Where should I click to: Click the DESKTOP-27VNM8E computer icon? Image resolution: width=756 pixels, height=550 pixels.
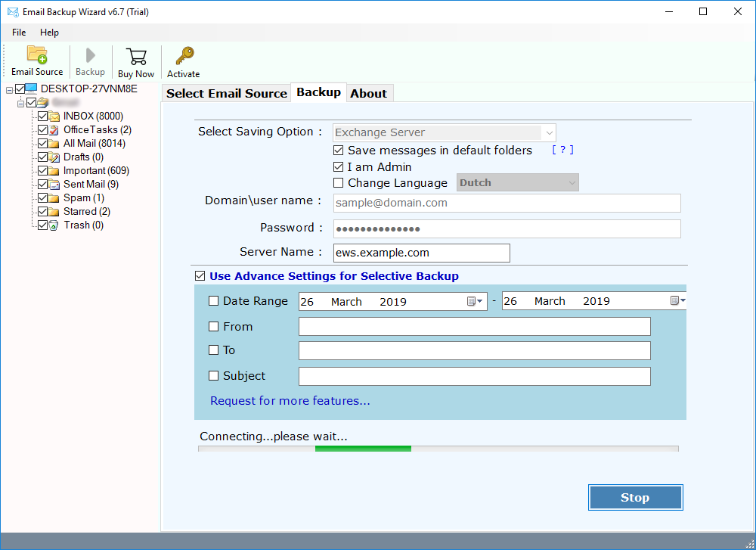pyautogui.click(x=31, y=89)
